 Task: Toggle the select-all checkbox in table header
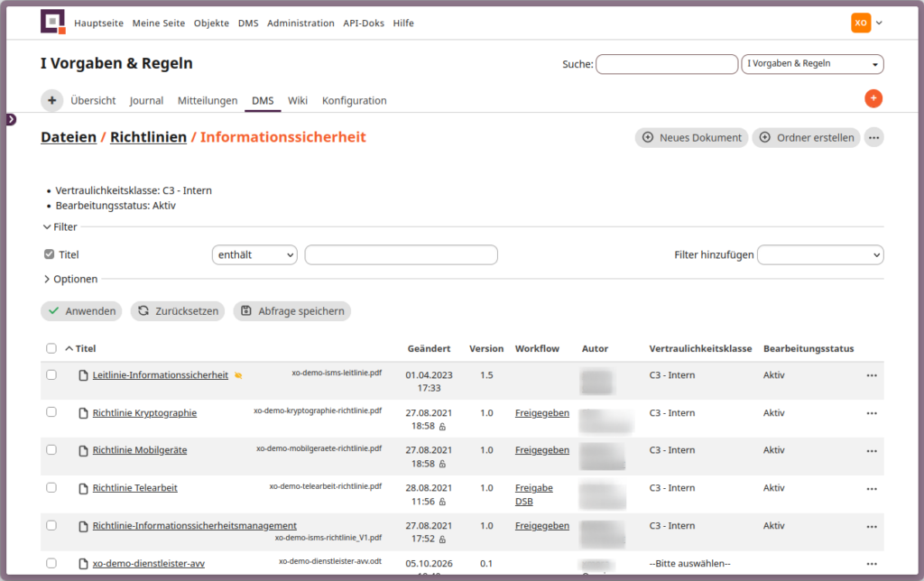tap(51, 348)
